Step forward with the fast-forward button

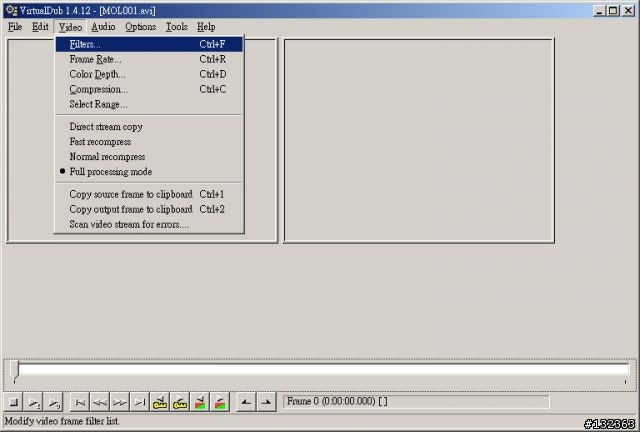coord(120,402)
